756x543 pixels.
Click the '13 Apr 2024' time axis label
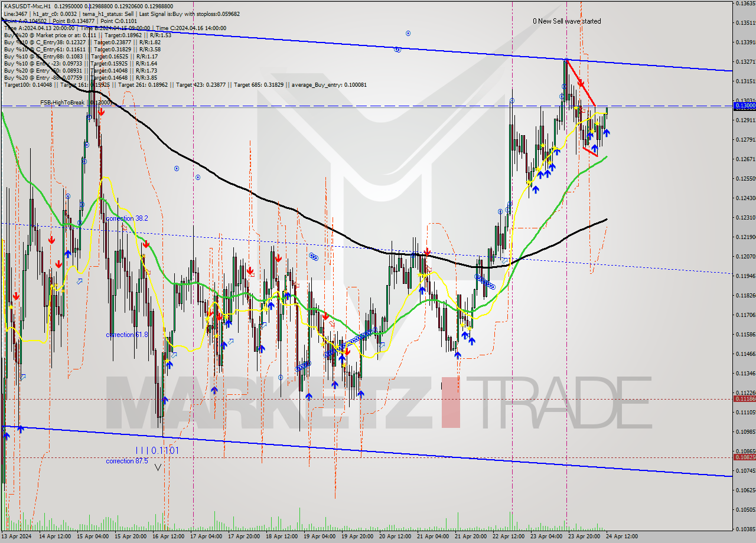(x=16, y=537)
